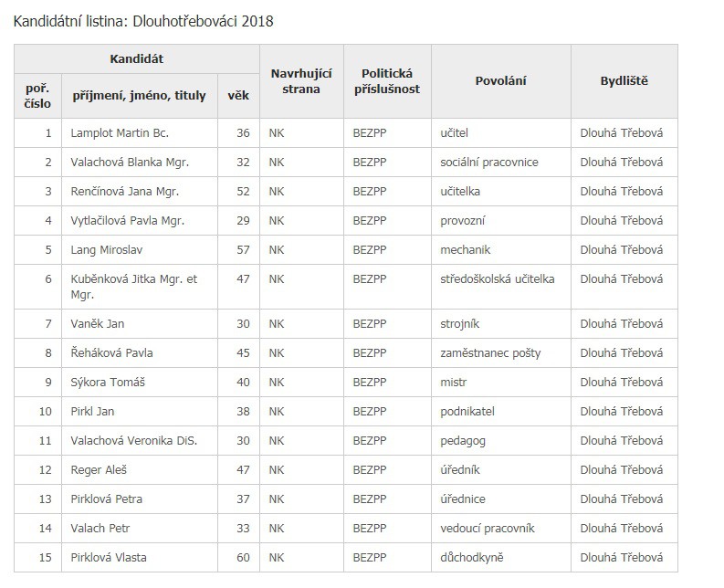Click the příjmení, jméno, tituly header
The image size is (724, 588).
pos(139,95)
